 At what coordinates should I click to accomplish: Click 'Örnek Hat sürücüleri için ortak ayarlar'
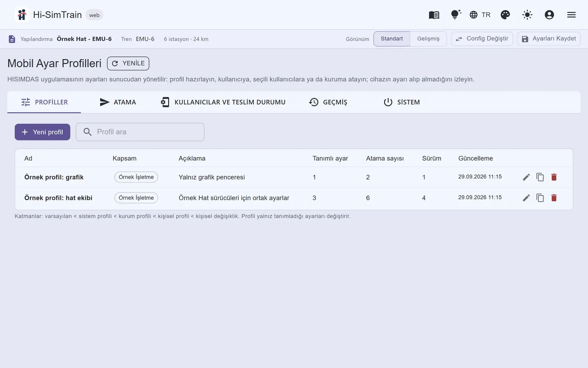point(234,198)
